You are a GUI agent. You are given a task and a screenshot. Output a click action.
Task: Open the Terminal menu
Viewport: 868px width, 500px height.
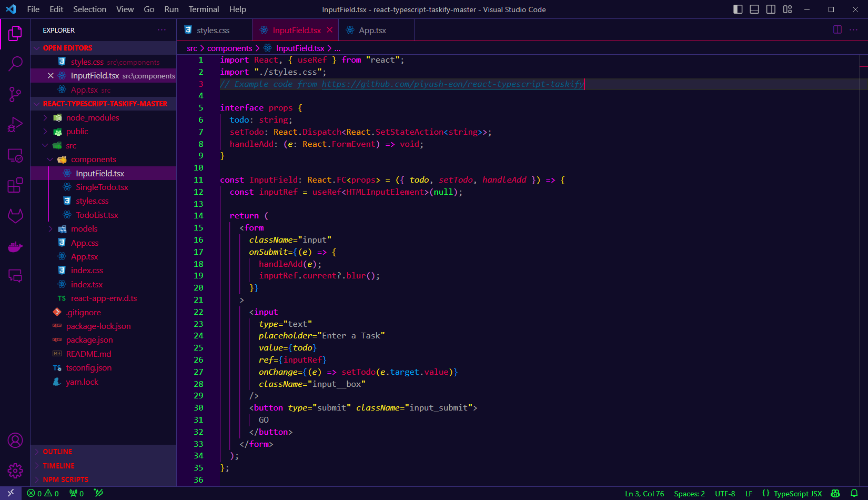tap(203, 9)
